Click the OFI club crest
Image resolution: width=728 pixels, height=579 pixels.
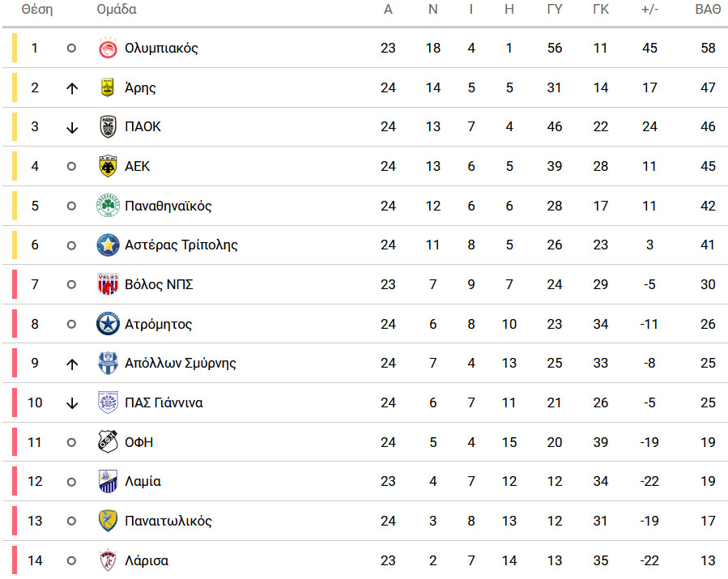[x=108, y=441]
